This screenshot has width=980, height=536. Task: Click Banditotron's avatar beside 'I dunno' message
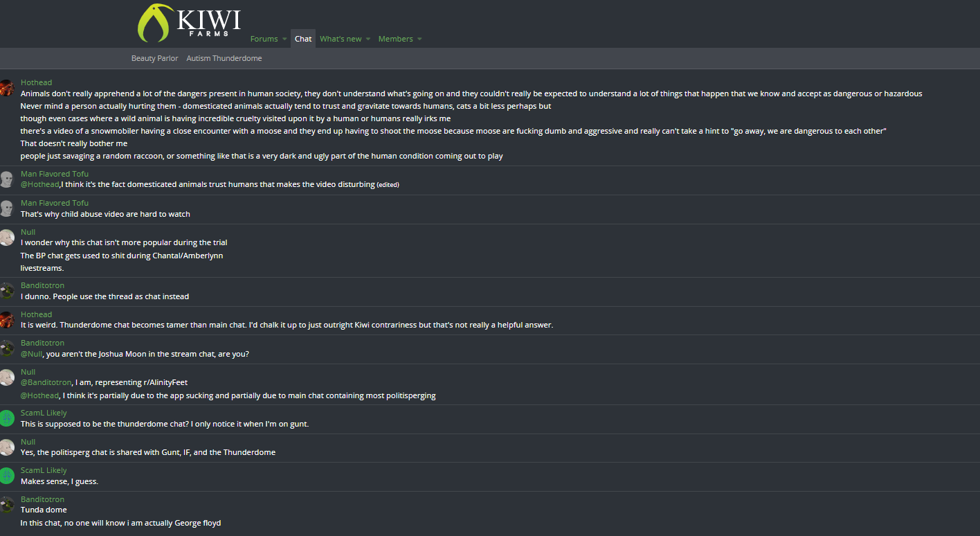[6, 291]
